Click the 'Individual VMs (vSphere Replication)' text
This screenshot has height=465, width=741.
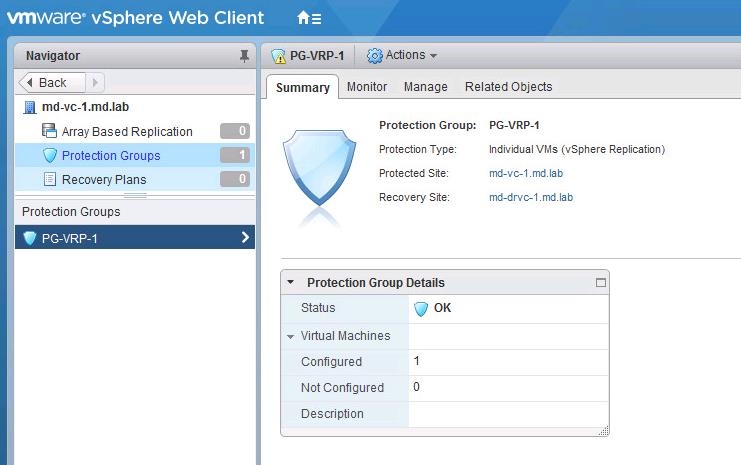coord(577,149)
